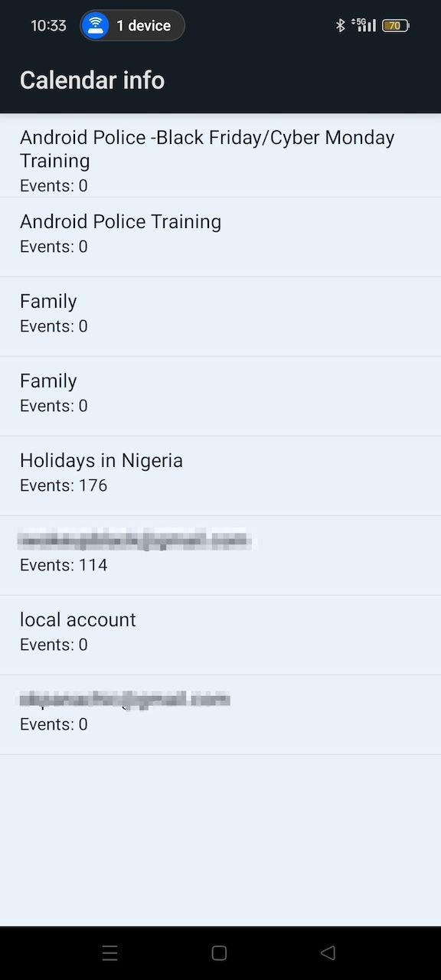The height and width of the screenshot is (980, 441).
Task: Tap the battery level icon showing 70
Action: (x=395, y=25)
